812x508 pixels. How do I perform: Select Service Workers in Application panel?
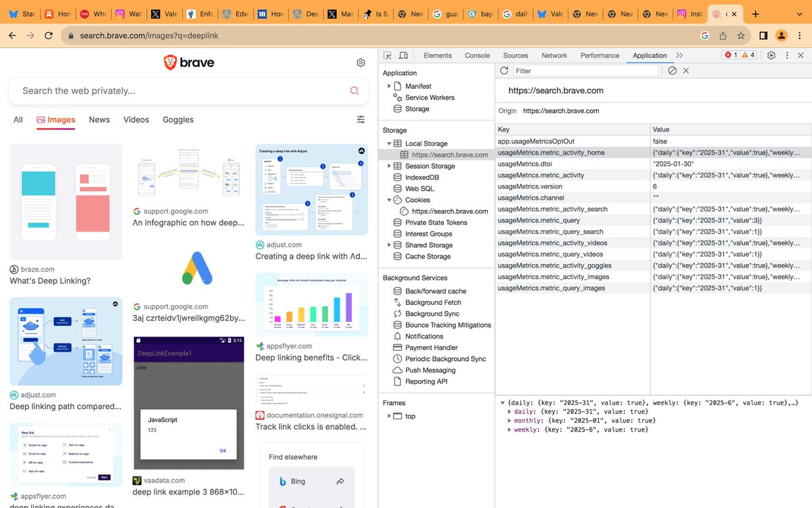(x=430, y=98)
